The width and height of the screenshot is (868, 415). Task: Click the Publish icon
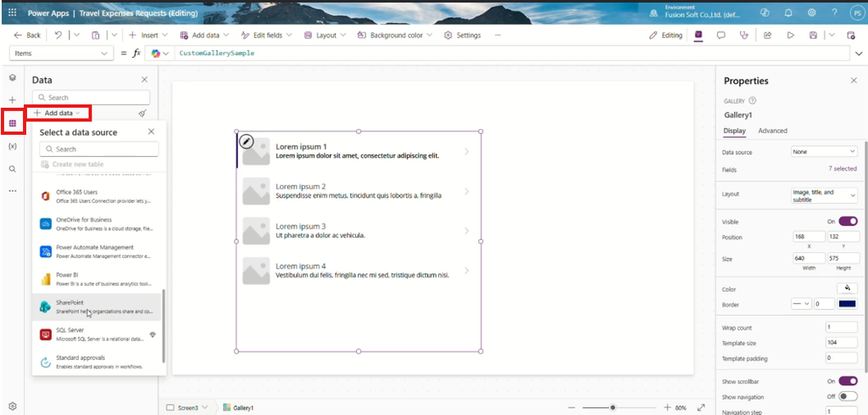tap(851, 35)
